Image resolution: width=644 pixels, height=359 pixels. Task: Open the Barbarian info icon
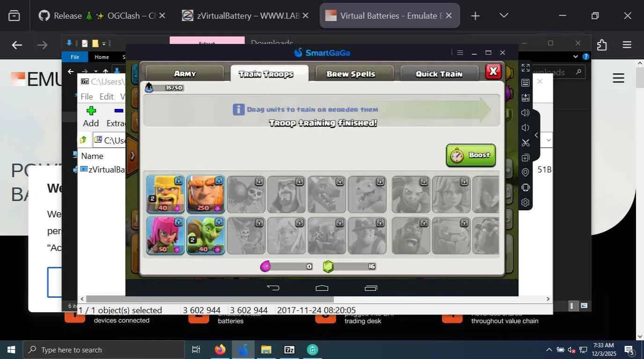(179, 181)
